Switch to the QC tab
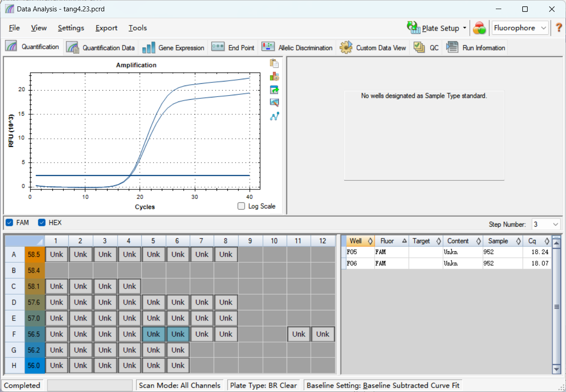 pyautogui.click(x=426, y=47)
